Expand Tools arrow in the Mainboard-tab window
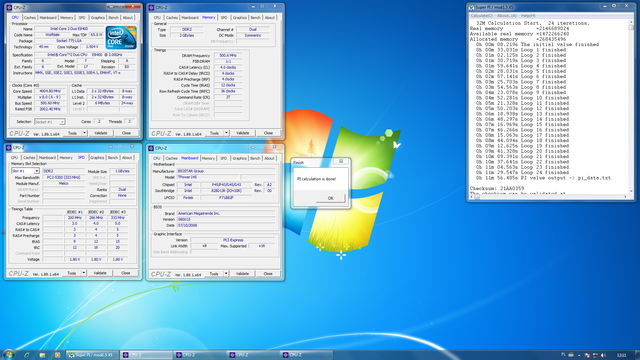 pyautogui.click(x=226, y=274)
